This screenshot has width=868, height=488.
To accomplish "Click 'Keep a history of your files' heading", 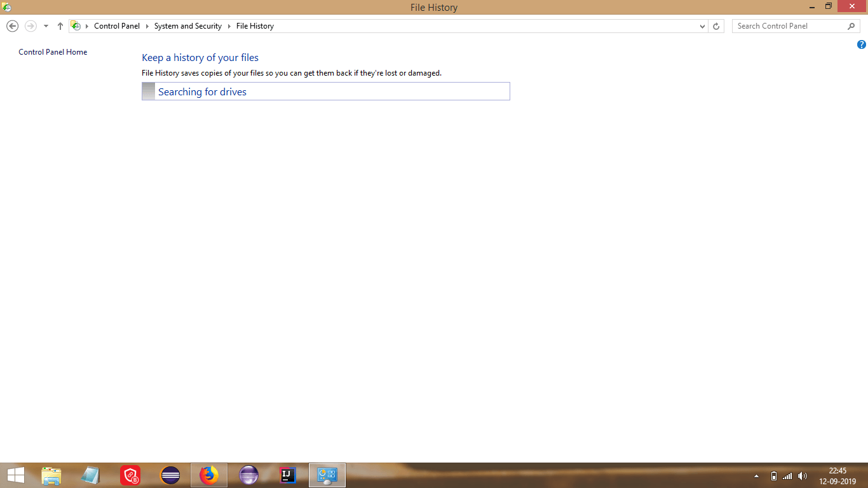I will (200, 58).
